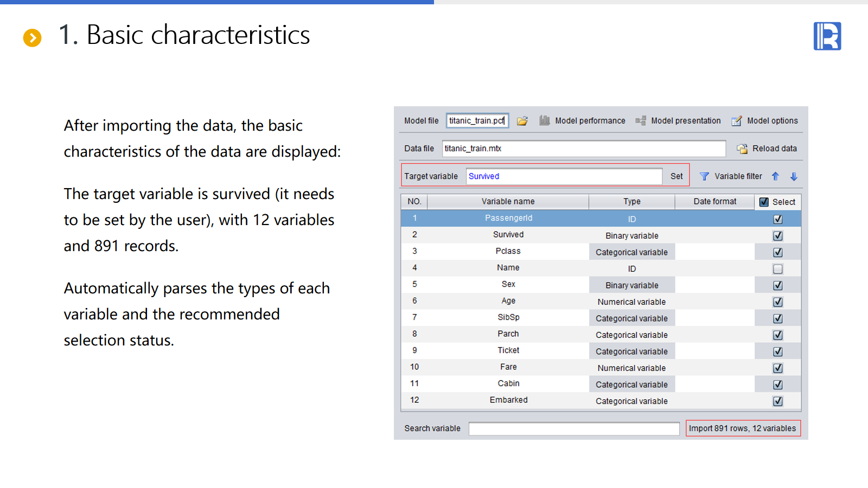Open the Variable filter funnel
Viewport: 868px width, 488px height.
[x=704, y=176]
